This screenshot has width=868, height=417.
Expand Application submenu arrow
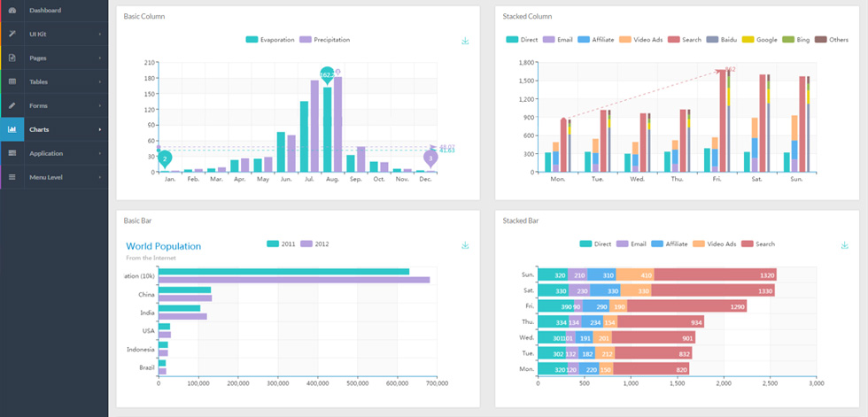pos(99,153)
